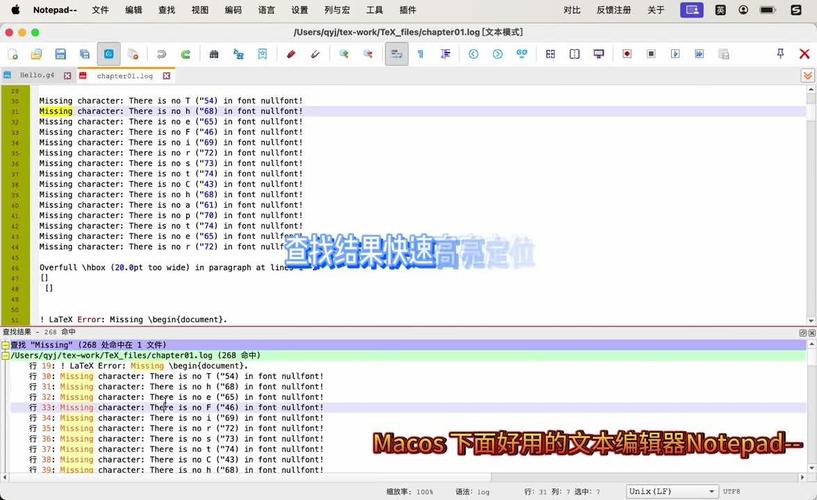Collapse the 查找 "Missing" results node

(x=5, y=345)
